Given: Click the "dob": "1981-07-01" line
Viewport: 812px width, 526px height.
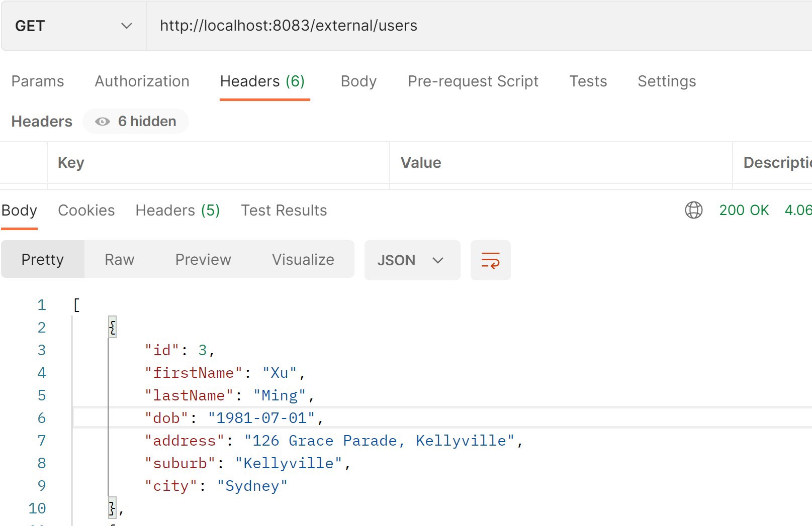Looking at the screenshot, I should point(234,418).
